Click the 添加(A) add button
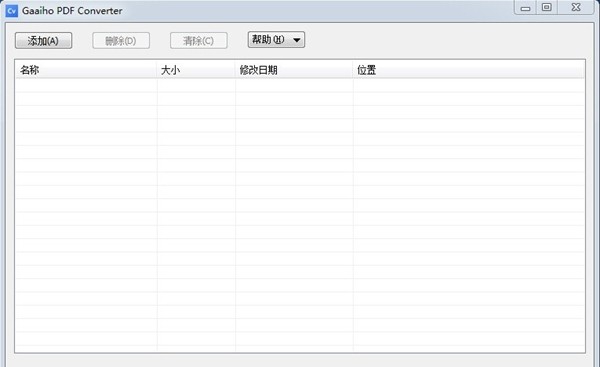The width and height of the screenshot is (600, 367). pyautogui.click(x=43, y=41)
